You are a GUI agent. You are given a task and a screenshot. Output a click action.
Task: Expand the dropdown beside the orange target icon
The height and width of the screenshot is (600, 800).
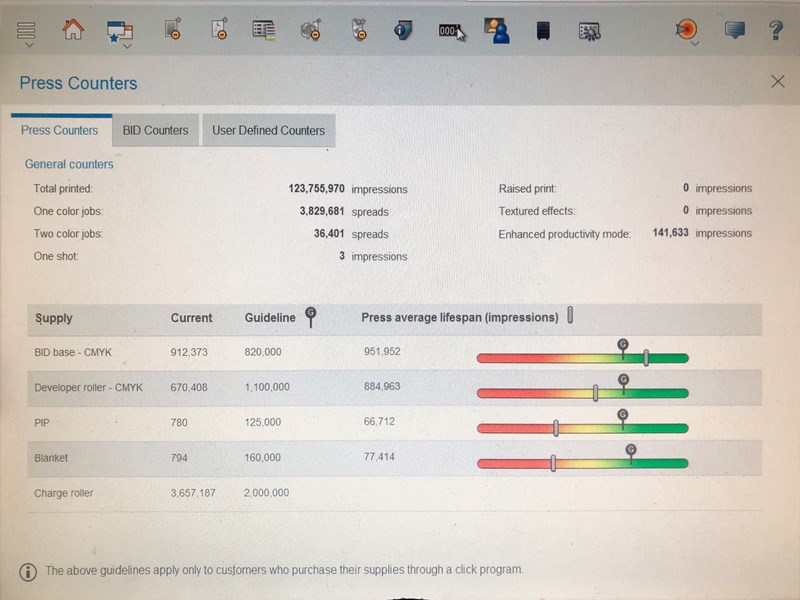pos(693,45)
